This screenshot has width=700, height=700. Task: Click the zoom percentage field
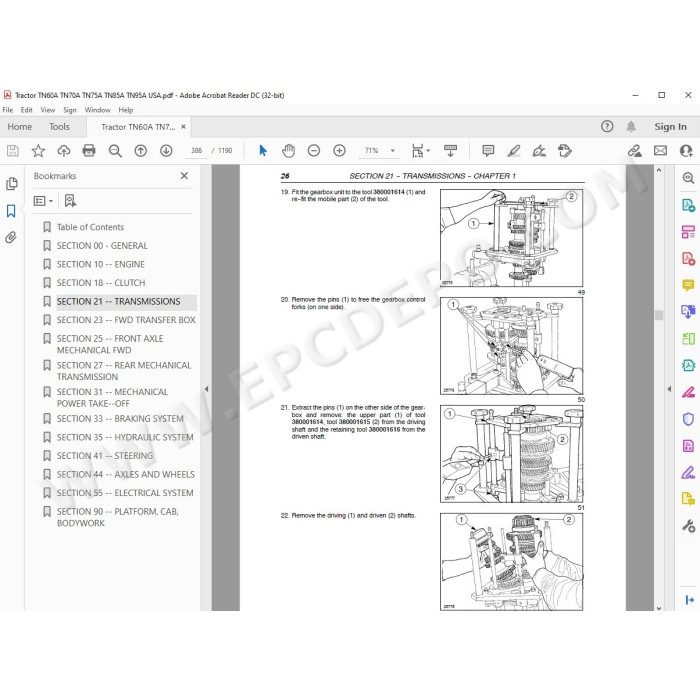click(x=371, y=151)
